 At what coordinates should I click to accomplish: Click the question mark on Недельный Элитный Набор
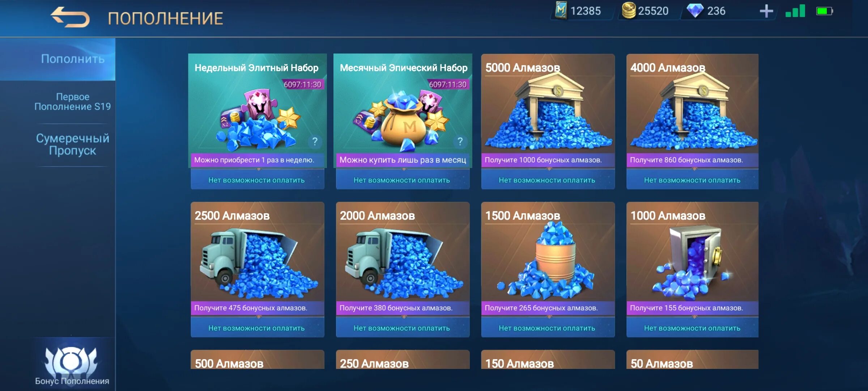pyautogui.click(x=315, y=142)
